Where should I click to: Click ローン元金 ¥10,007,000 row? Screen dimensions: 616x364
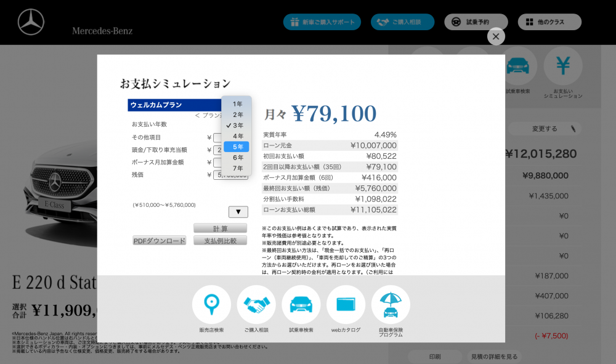tap(330, 145)
